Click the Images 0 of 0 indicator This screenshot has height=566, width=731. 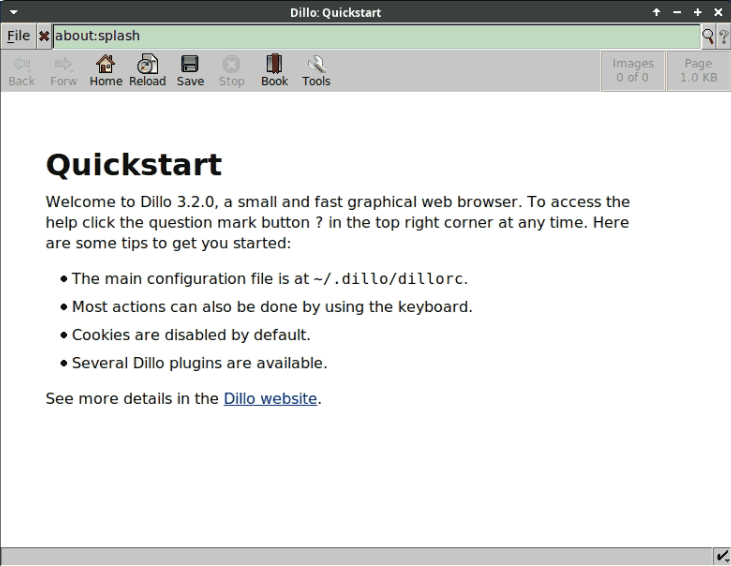tap(633, 71)
